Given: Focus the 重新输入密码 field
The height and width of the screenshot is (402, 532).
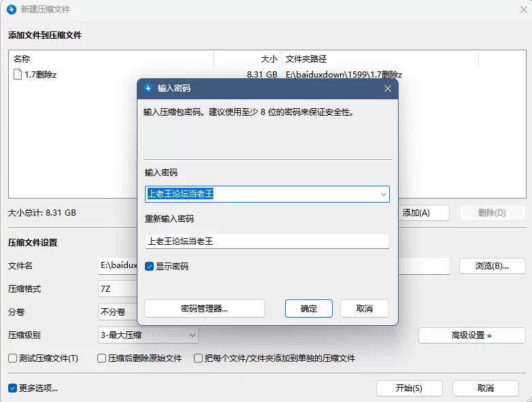Looking at the screenshot, I should (x=267, y=241).
